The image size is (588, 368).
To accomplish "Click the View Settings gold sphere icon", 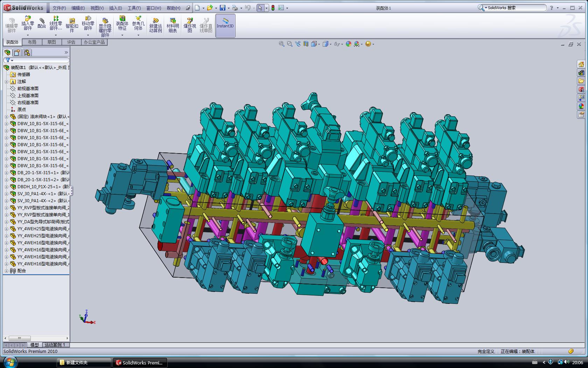I will pyautogui.click(x=368, y=44).
